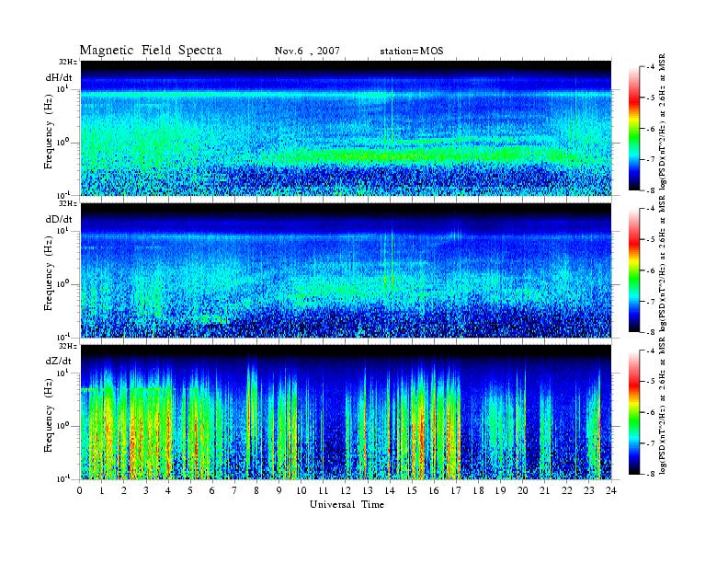Screen dimensions: 728x563
Task: Click the hour 22 tick label
Action: (567, 491)
